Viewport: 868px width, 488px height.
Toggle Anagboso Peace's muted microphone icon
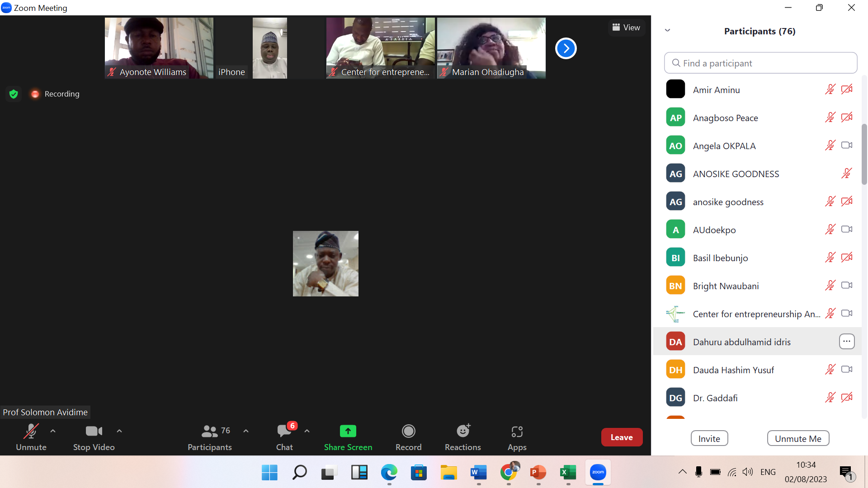point(830,117)
